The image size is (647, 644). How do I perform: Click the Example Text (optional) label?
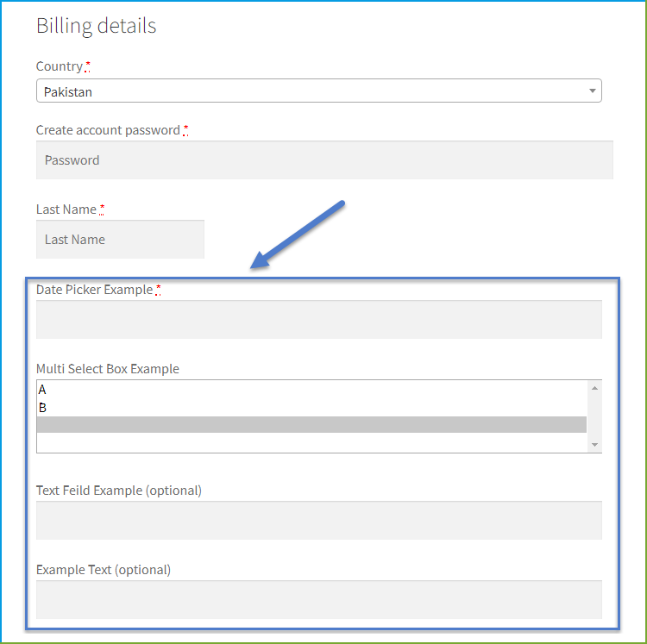104,570
